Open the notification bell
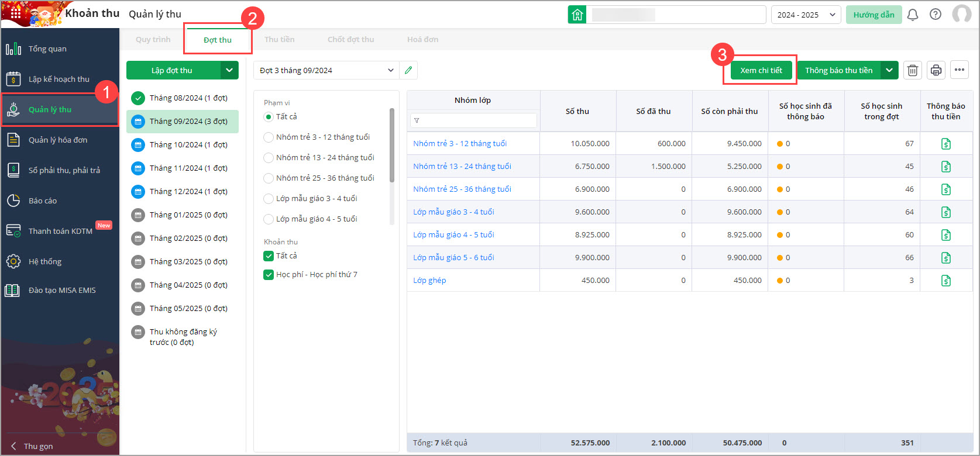980x456 pixels. click(x=912, y=15)
